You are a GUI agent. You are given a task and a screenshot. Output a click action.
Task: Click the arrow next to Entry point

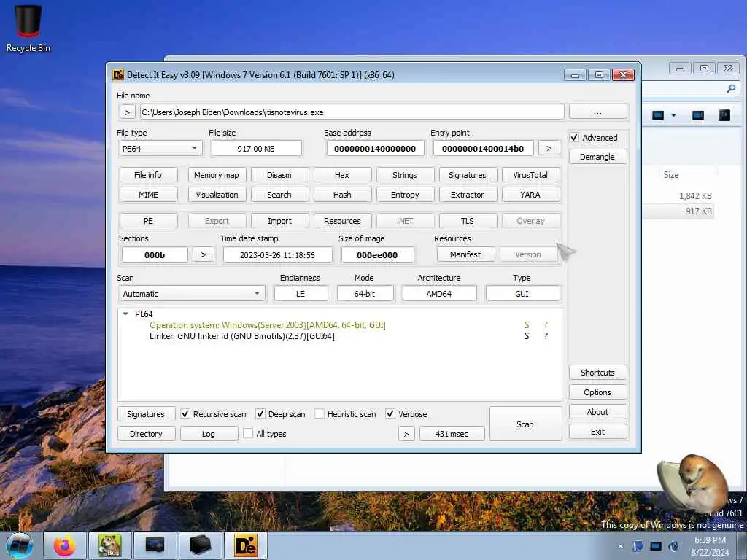click(549, 149)
